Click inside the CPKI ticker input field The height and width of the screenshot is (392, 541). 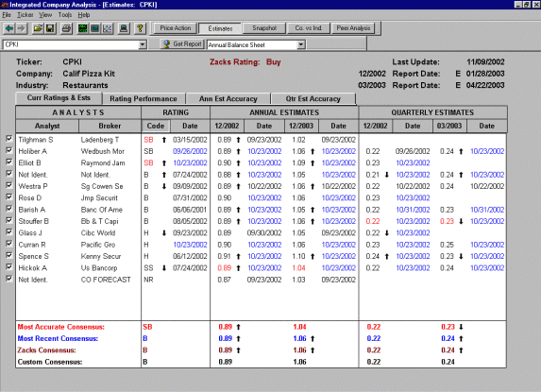tap(71, 44)
